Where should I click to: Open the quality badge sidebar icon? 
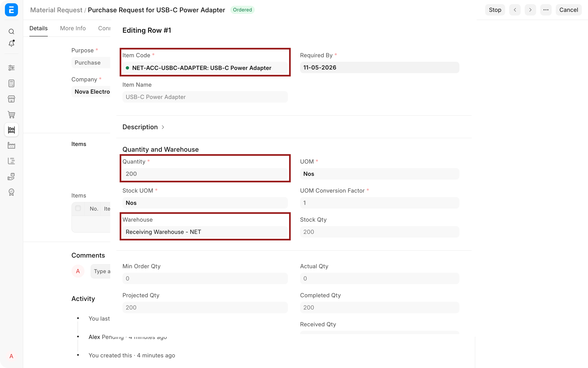point(11,192)
